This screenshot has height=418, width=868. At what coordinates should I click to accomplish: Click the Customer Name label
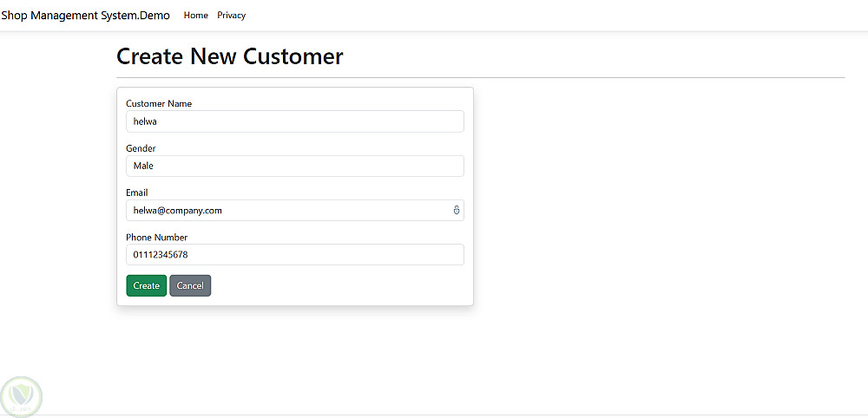[159, 104]
